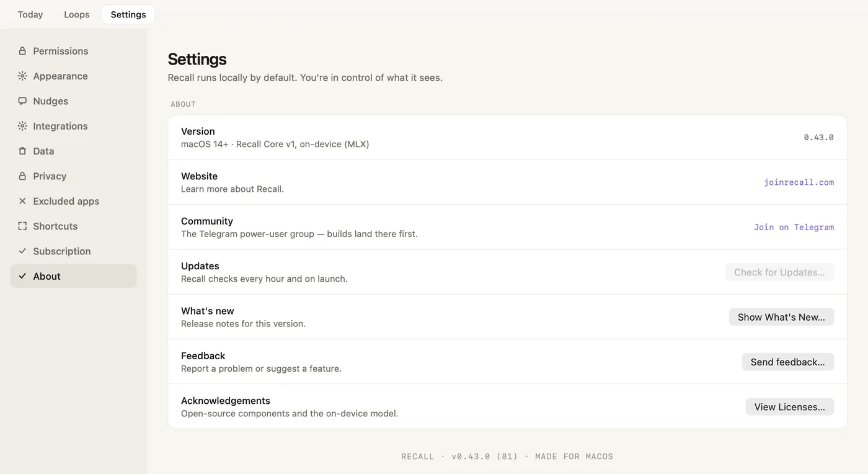Image resolution: width=868 pixels, height=474 pixels.
Task: Click the What's new row title
Action: coord(207,311)
